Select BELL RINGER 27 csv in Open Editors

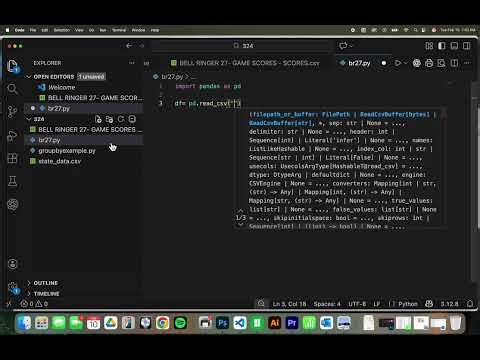click(x=84, y=98)
